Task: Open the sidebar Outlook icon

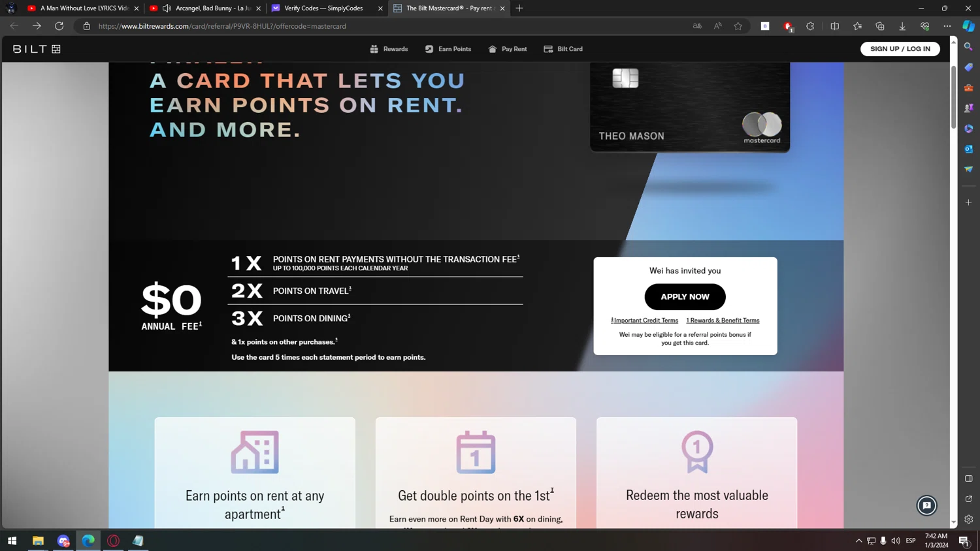Action: click(969, 149)
